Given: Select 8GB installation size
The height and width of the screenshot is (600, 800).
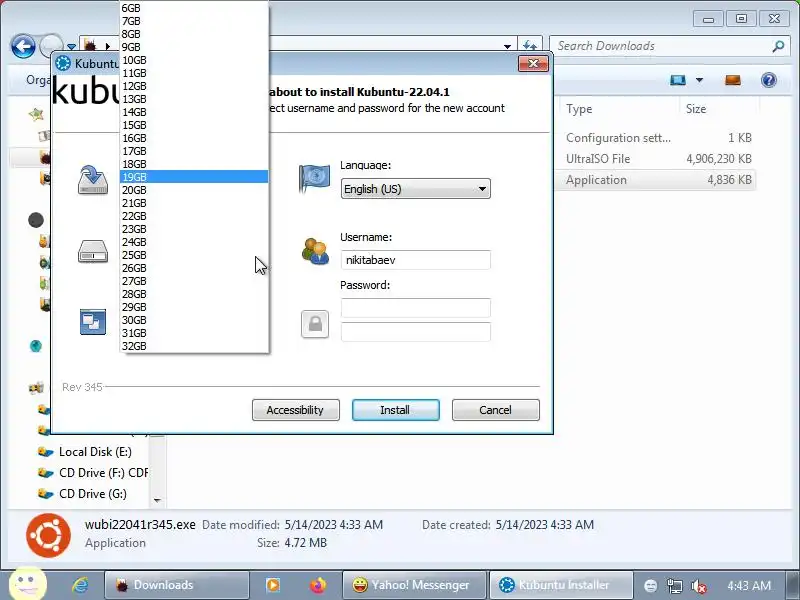Looking at the screenshot, I should 194,34.
